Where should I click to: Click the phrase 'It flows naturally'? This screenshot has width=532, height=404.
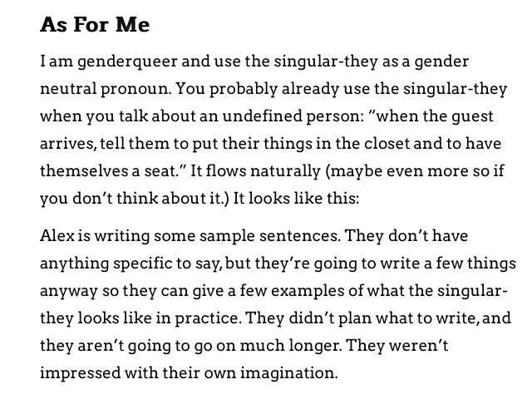coord(255,171)
